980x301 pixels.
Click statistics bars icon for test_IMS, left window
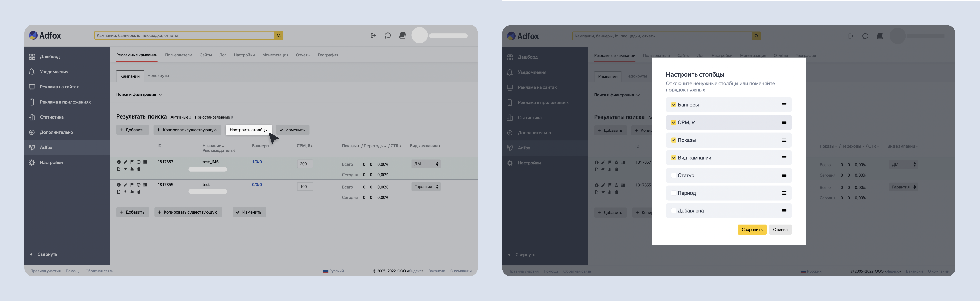[x=132, y=169]
